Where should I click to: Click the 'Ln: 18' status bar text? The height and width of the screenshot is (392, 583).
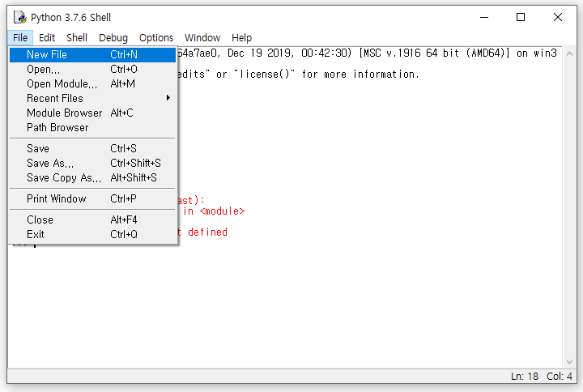pyautogui.click(x=525, y=377)
